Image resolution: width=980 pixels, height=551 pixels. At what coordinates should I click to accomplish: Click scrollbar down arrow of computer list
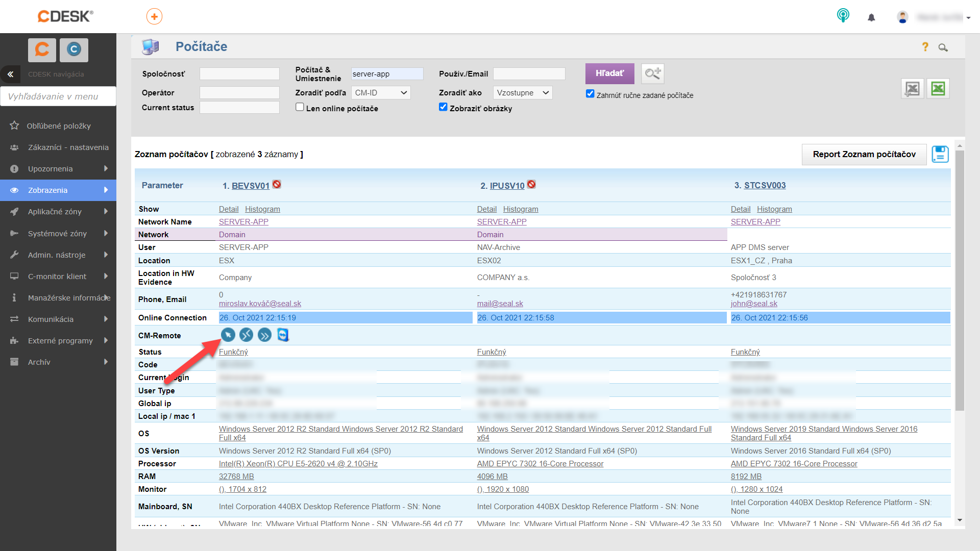[x=960, y=520]
